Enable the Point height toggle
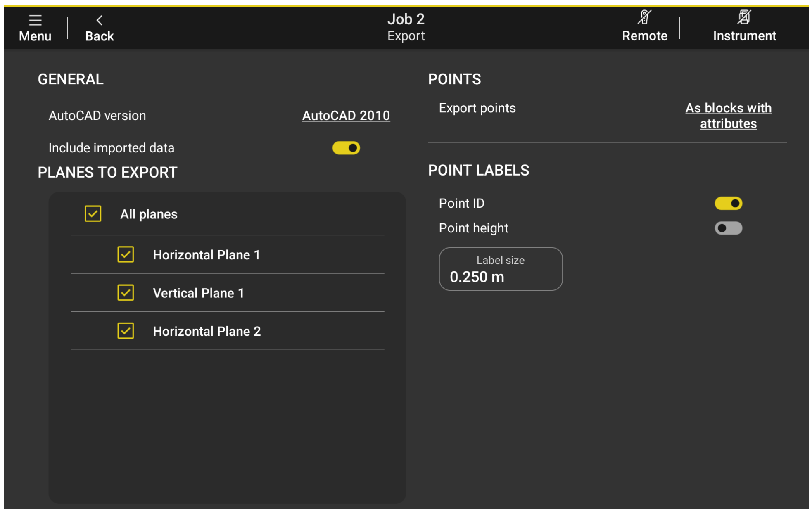This screenshot has height=510, width=812. click(728, 228)
